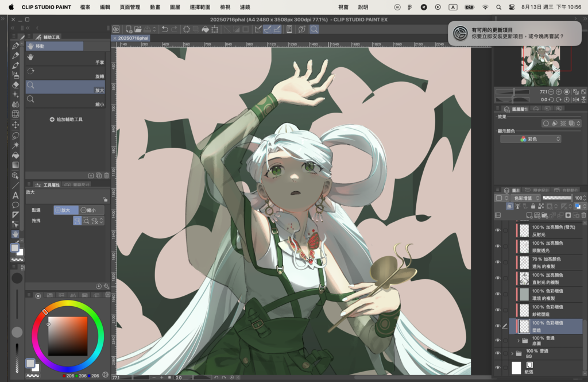Hide the 紗裙塑造 layer
This screenshot has height=382, width=588.
(x=498, y=310)
